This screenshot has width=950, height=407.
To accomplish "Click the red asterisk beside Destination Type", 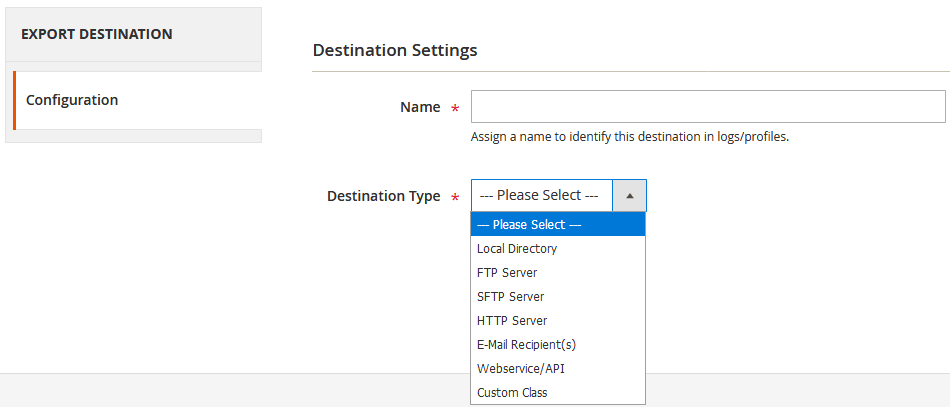I will click(x=455, y=197).
